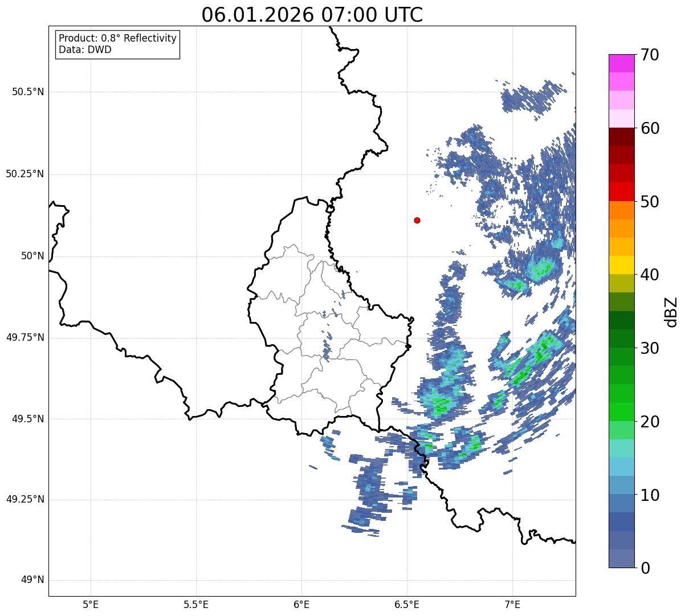The width and height of the screenshot is (685, 616).
Task: Pick the slate blue swatch just above 0 dBZ
Action: tap(621, 558)
